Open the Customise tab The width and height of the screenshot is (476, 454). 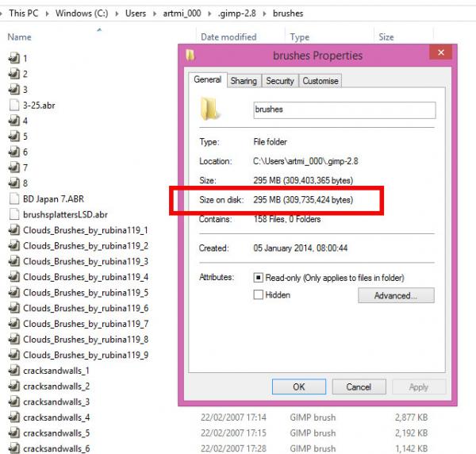[x=321, y=81]
